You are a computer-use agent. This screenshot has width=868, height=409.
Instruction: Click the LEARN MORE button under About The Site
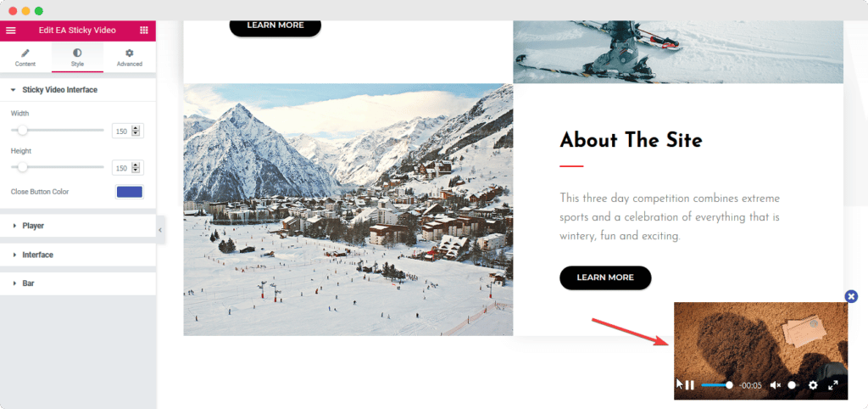[x=605, y=277]
